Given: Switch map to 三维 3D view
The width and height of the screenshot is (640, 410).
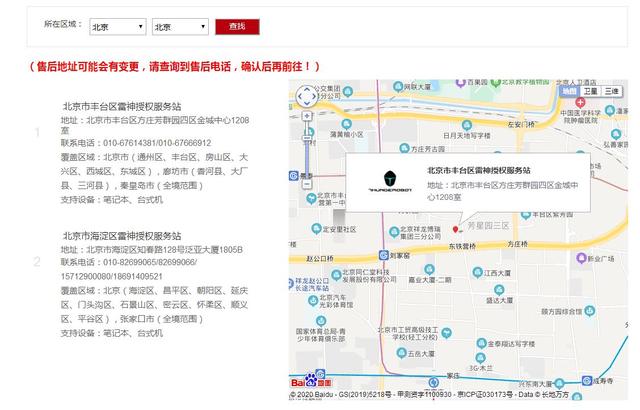Looking at the screenshot, I should coord(612,91).
